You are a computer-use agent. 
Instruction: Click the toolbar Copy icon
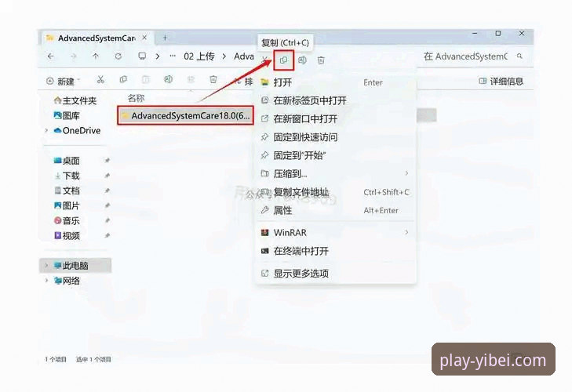[x=123, y=79]
